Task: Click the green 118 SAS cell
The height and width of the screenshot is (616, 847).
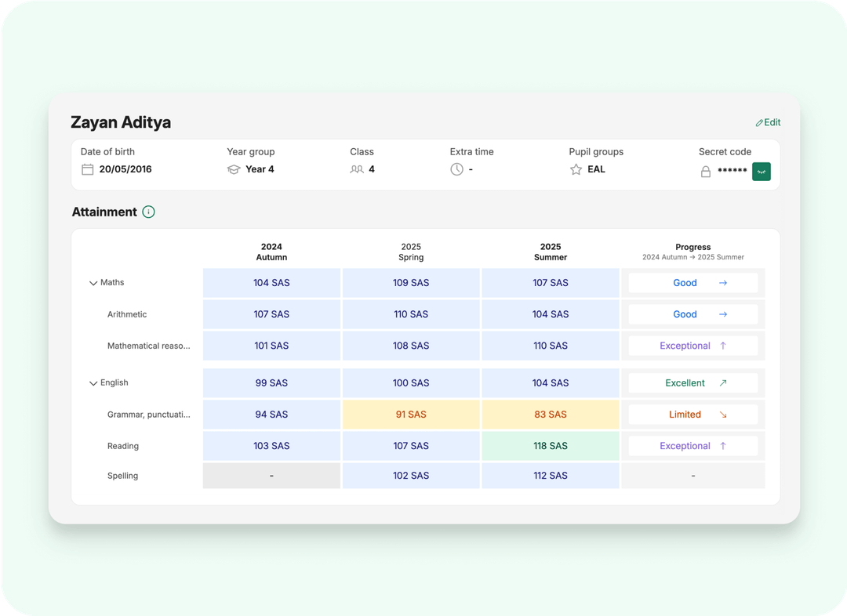Action: tap(551, 446)
